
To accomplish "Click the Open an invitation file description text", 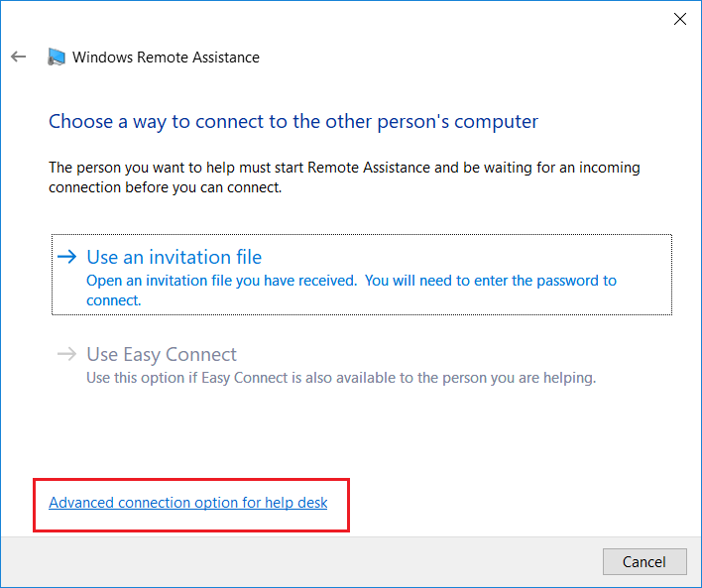I will (x=351, y=291).
